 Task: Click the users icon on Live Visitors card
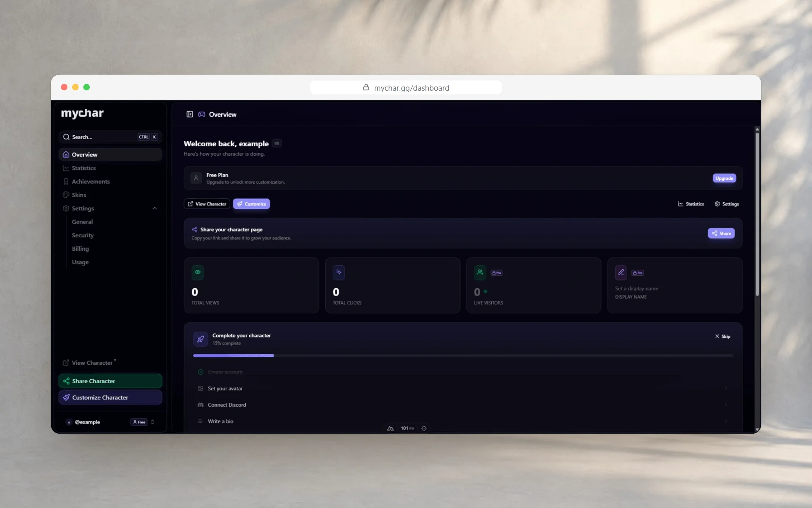point(480,272)
